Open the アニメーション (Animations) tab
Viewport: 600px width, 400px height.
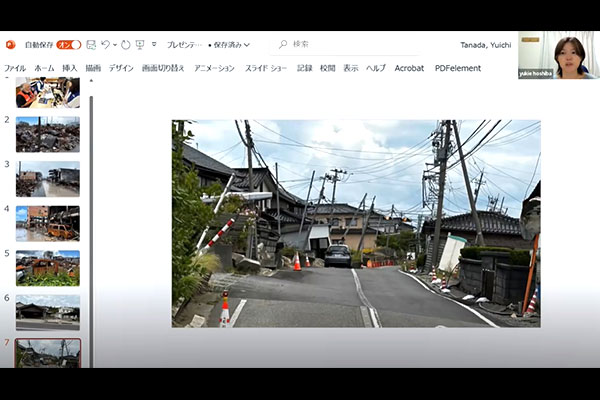pyautogui.click(x=214, y=68)
